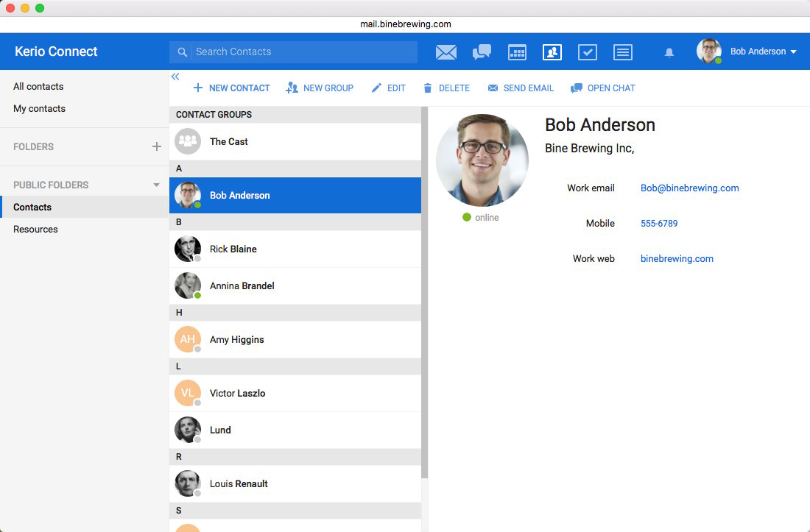Click the Kerio Connect logo text
This screenshot has width=810, height=532.
click(56, 52)
